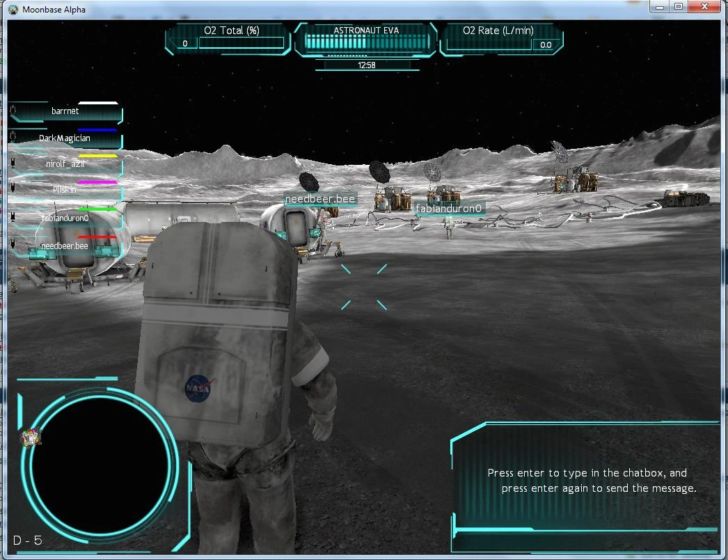Click the base marker icon on the minimap edge
Image resolution: width=728 pixels, height=560 pixels.
[x=31, y=437]
